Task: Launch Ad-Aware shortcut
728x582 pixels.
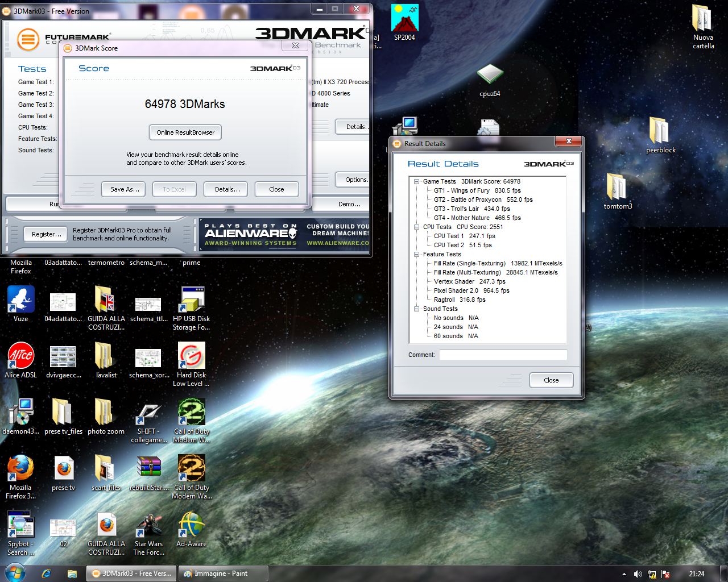Action: click(x=192, y=529)
